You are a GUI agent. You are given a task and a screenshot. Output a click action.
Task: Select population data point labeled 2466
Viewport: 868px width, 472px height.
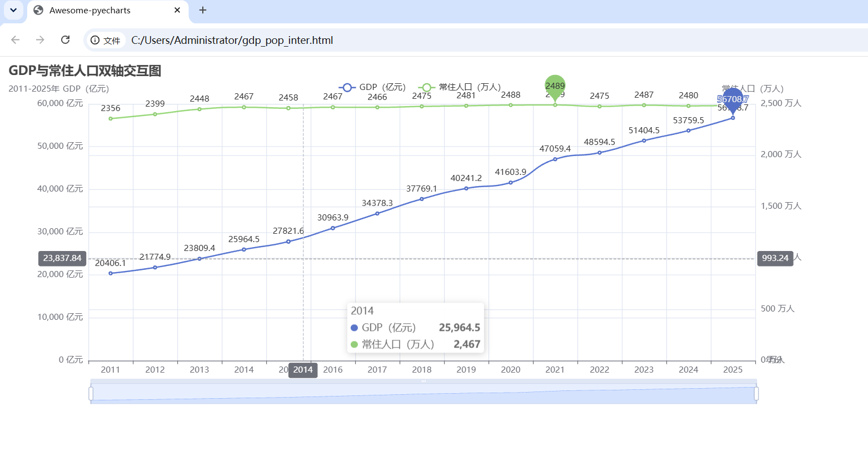(377, 107)
